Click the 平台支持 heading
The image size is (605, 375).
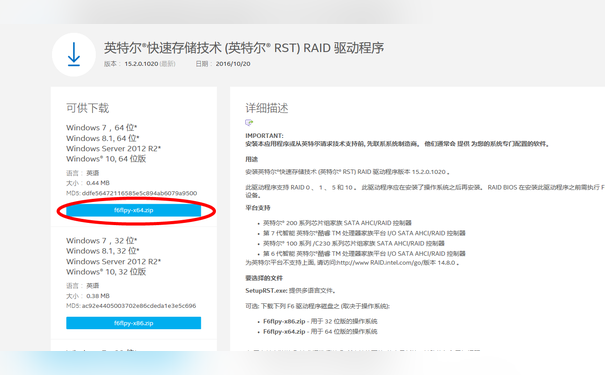258,208
